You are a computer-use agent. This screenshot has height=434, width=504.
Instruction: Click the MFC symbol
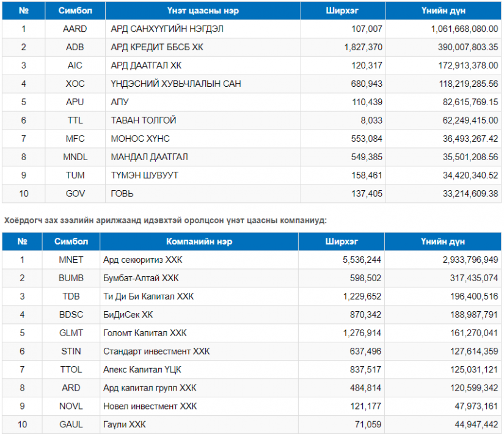point(75,139)
